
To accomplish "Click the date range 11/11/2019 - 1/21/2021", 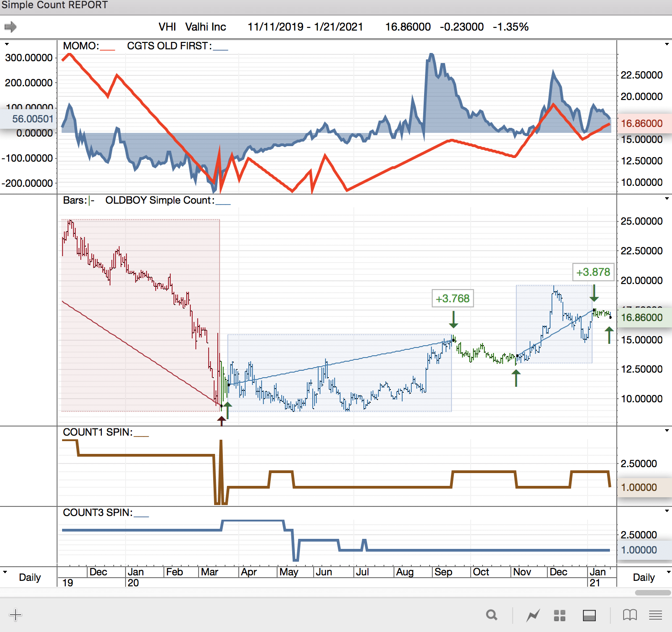I will click(x=305, y=27).
